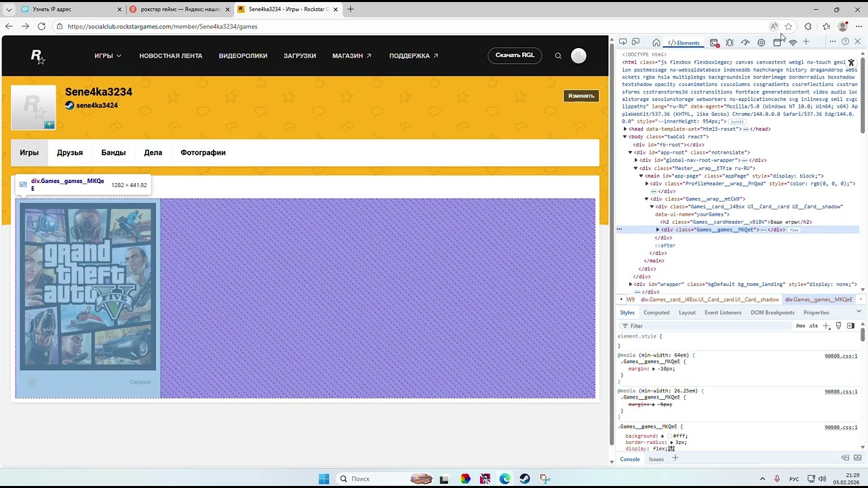Open the Windows Start menu
Screen dimensions: 868x488
pos(323,479)
